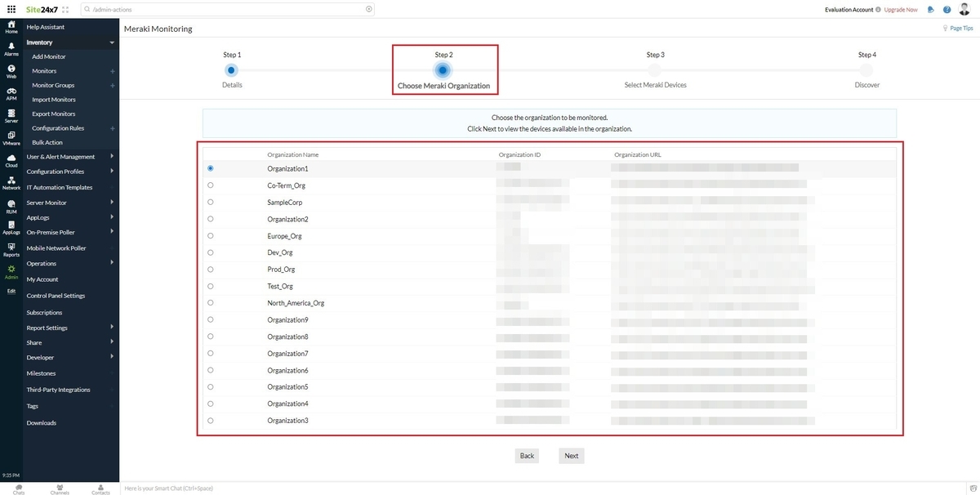
Task: Clear the search box with the x icon
Action: [x=368, y=9]
